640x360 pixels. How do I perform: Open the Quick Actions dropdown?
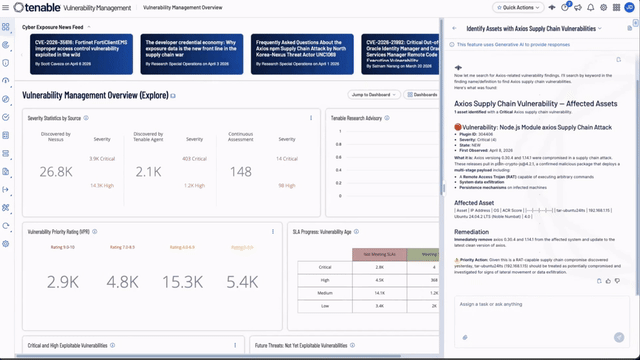tap(518, 7)
